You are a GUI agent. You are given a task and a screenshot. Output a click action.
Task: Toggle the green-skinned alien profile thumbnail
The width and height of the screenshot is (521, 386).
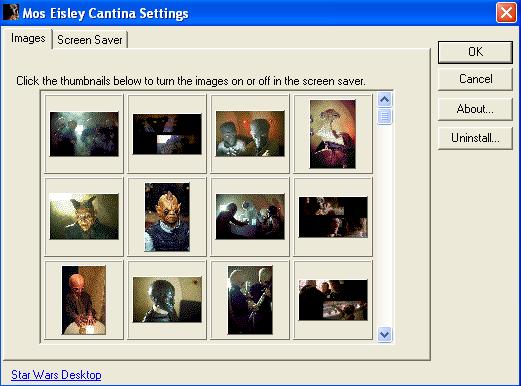click(x=167, y=300)
